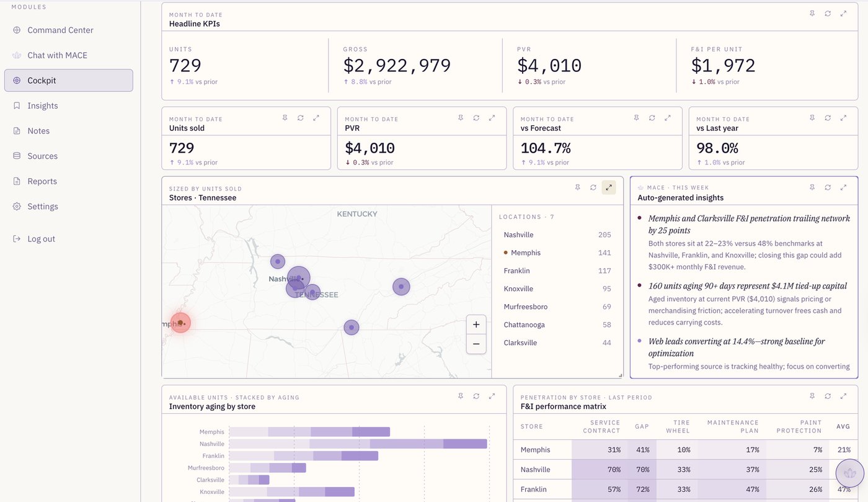Refresh the Headline KPIs panel

(828, 14)
